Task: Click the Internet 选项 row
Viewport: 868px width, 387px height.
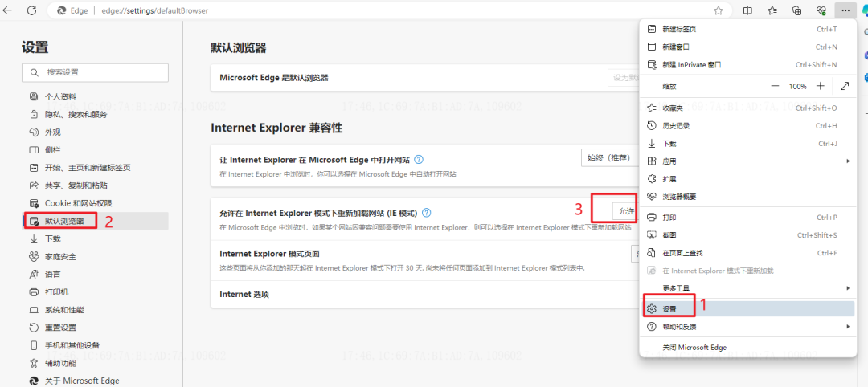Action: (425, 294)
